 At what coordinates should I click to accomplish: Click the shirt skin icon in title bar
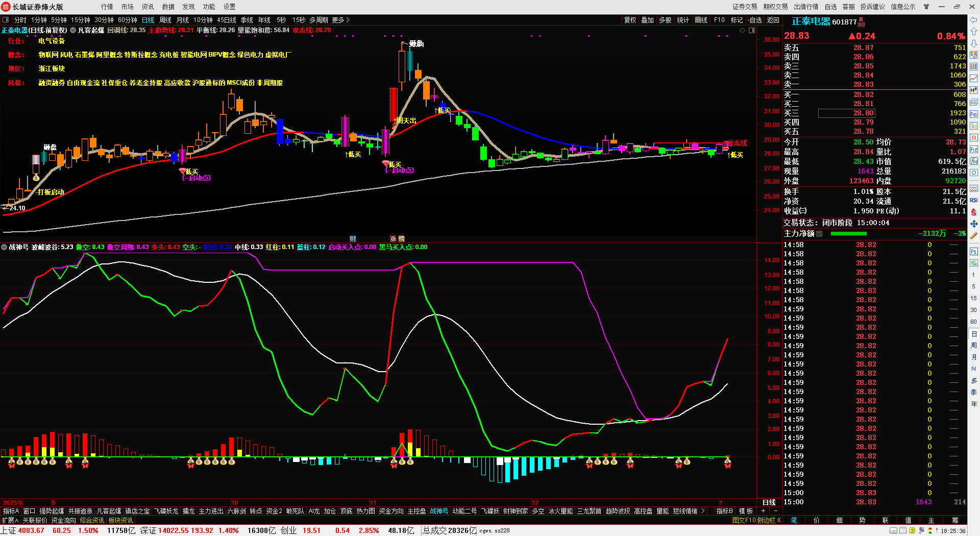tap(926, 7)
